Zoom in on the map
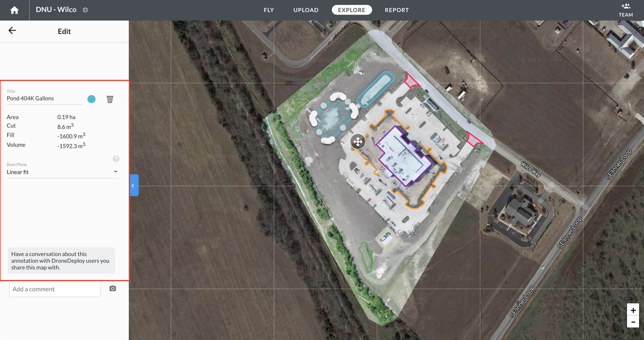Image resolution: width=644 pixels, height=340 pixels. click(633, 310)
